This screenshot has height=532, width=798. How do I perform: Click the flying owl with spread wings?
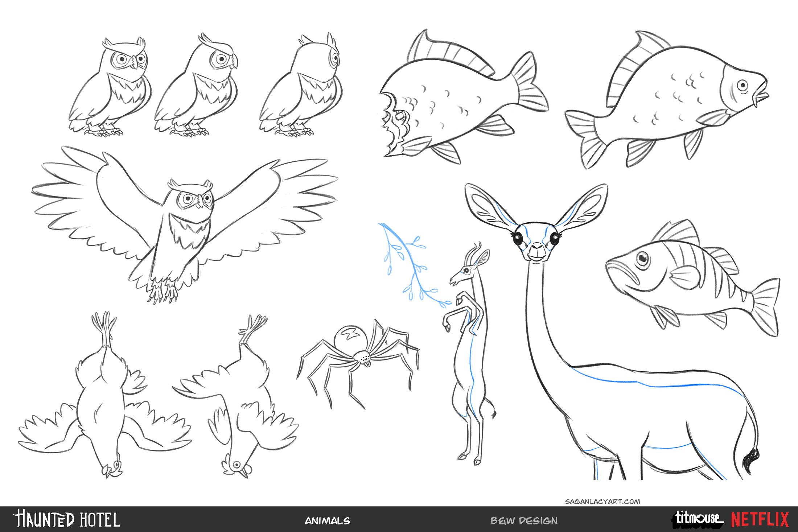point(185,225)
